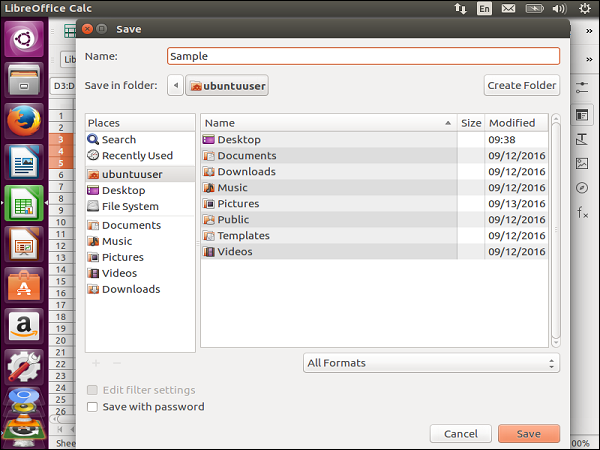Open the sidebar Functions panel icon
This screenshot has height=450, width=600.
coord(582,213)
